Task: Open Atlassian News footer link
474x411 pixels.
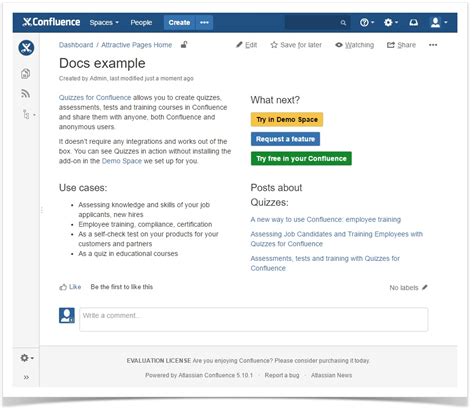Action: 331,375
